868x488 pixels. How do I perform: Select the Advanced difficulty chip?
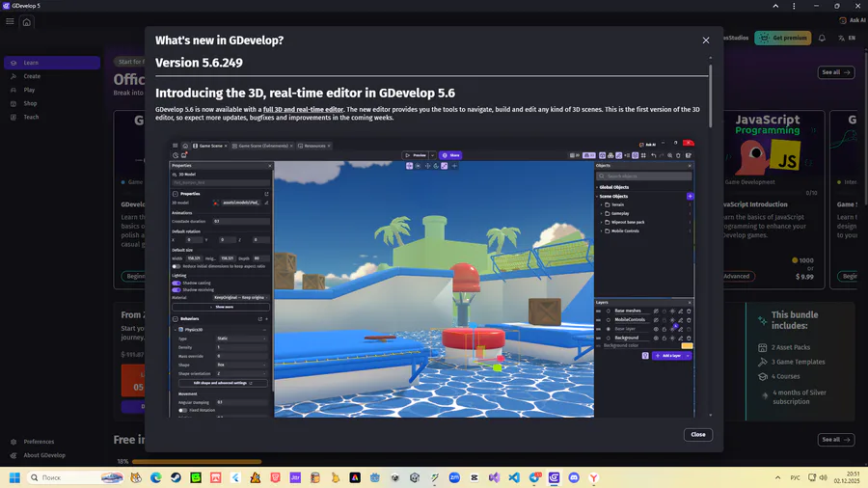pyautogui.click(x=739, y=276)
